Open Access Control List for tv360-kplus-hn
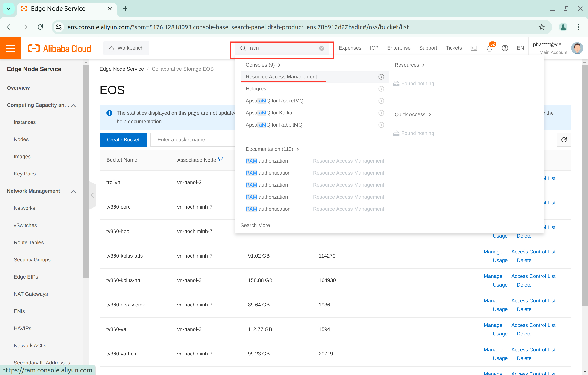588x375 pixels. tap(533, 276)
